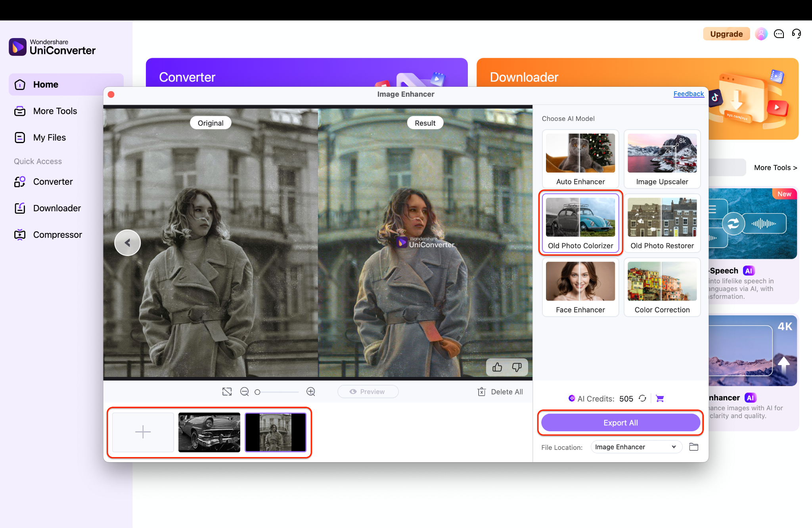Screen dimensions: 812x528
Task: Choose the Old Photo Colorizer model
Action: coord(580,223)
